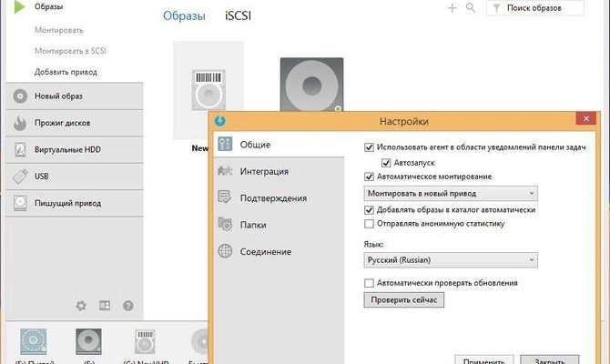This screenshot has width=610, height=364.
Task: Click the magnifier search icon
Action: point(471,8)
